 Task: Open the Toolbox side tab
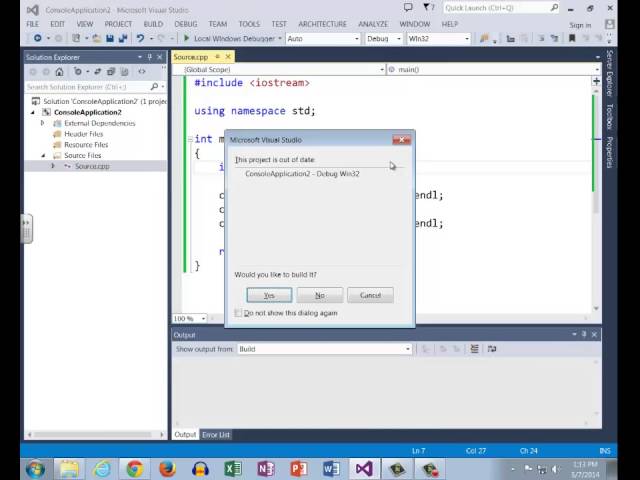pos(609,116)
